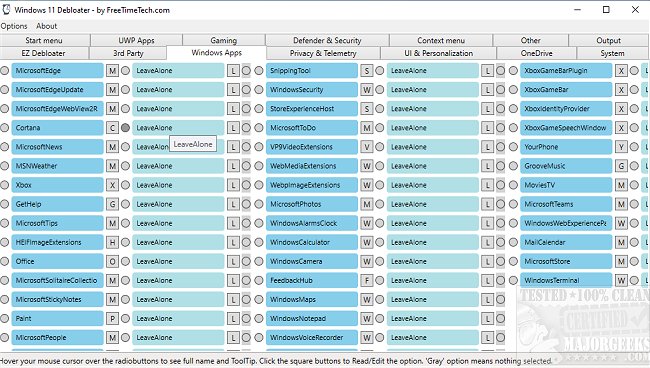Click the 'G' button next to GrooveMusic
650x368 pixels.
tap(621, 166)
